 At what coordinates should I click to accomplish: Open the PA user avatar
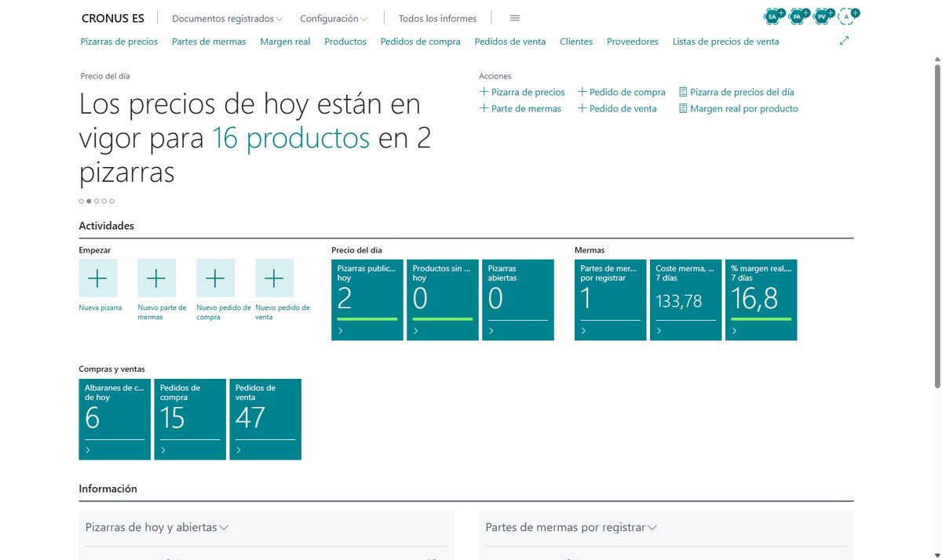coord(798,16)
